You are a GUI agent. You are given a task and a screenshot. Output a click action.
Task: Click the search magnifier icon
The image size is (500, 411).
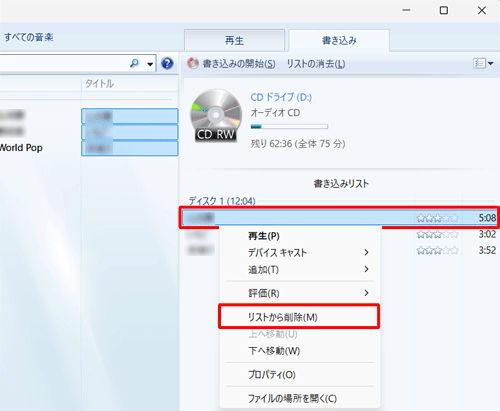[134, 63]
